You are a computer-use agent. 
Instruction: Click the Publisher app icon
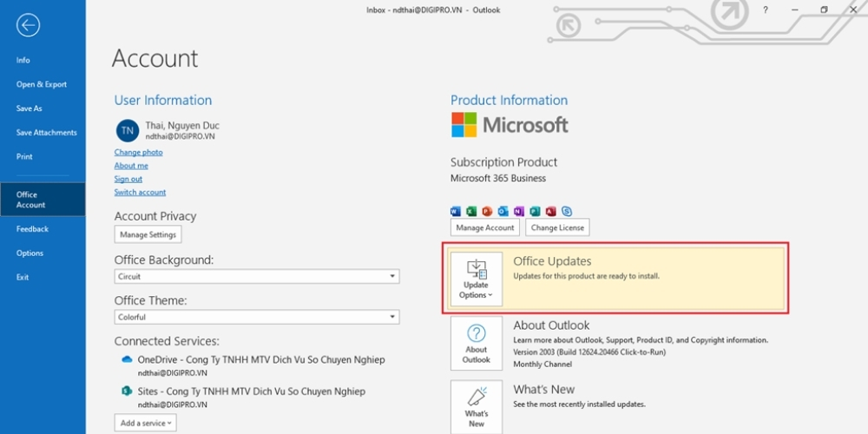tap(534, 211)
